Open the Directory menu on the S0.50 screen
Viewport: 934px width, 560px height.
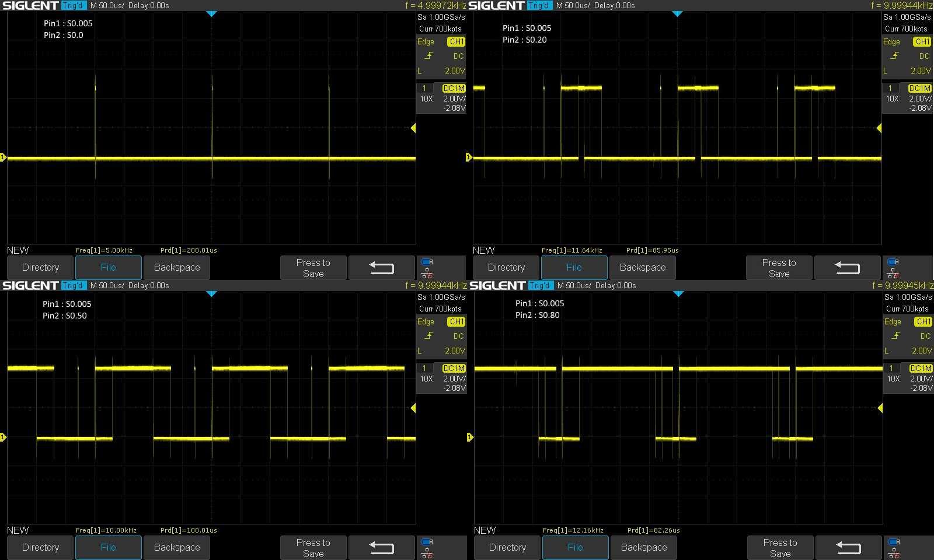40,548
